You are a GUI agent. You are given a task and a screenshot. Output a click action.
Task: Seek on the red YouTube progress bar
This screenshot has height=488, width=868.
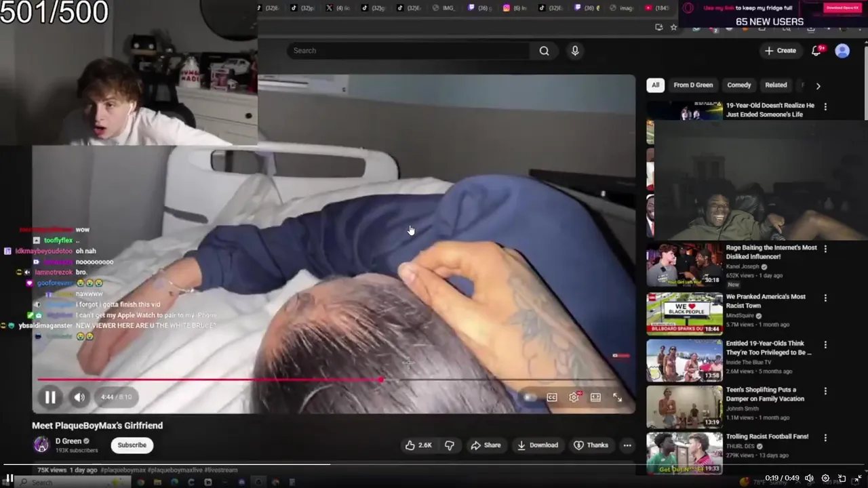coord(332,380)
